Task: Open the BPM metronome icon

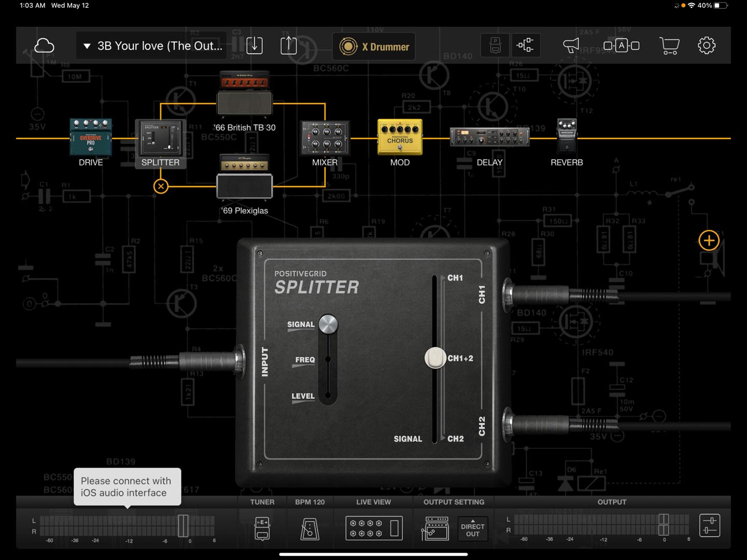Action: pos(310,528)
